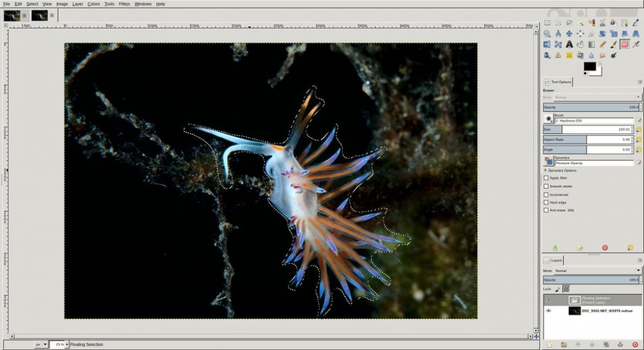The height and width of the screenshot is (350, 644).
Task: Toggle the lock alpha channel checkerboard icon
Action: 566,289
